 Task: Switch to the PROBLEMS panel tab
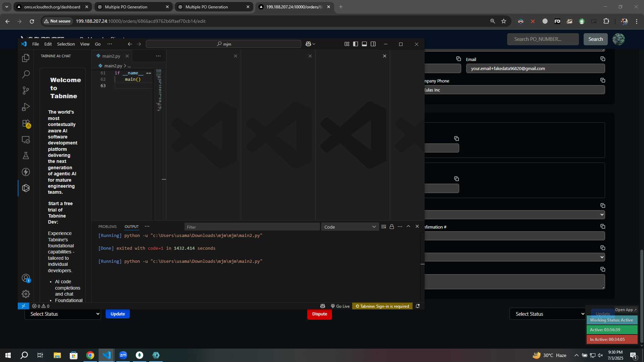107,227
